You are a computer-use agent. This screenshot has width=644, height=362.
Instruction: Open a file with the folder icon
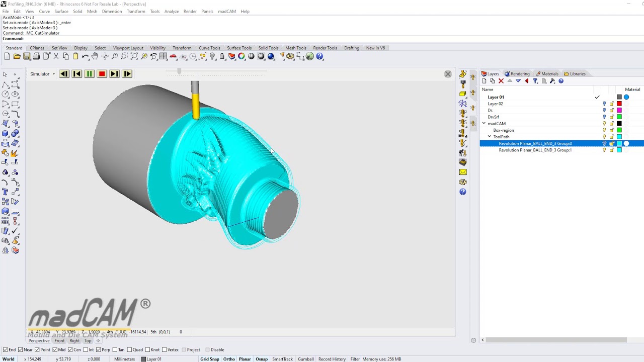[x=17, y=56]
